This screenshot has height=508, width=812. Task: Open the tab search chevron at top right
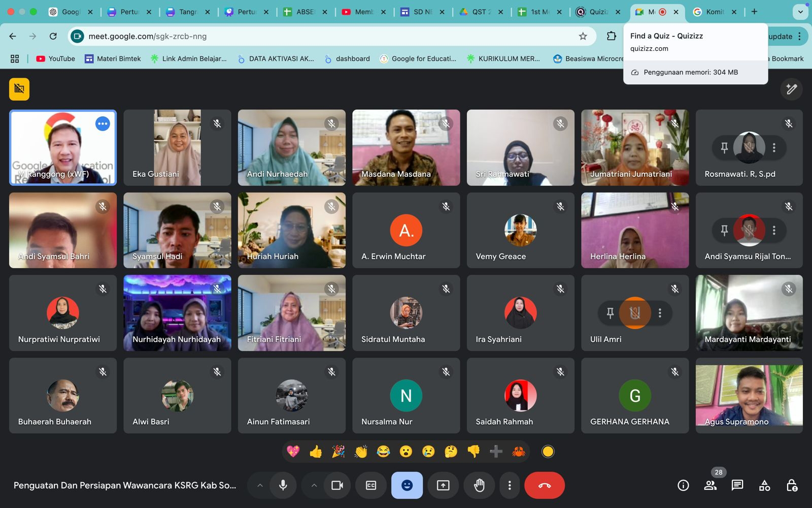click(x=800, y=12)
